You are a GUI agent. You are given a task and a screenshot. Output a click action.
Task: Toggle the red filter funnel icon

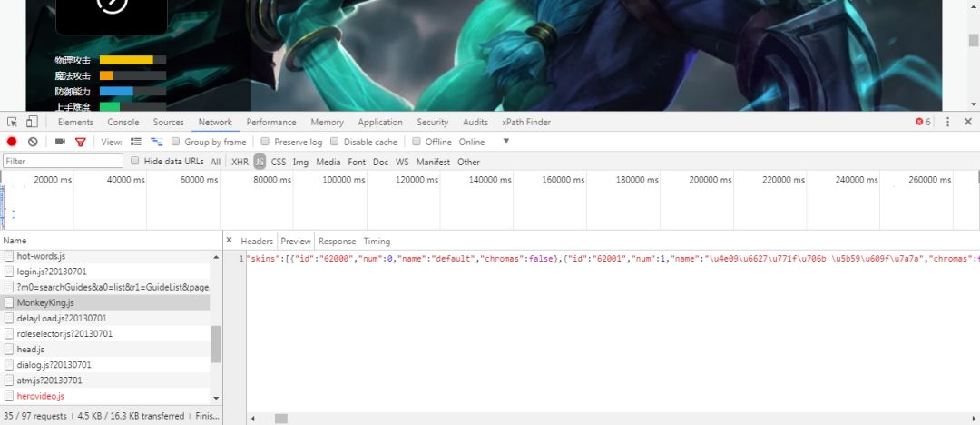(x=80, y=142)
